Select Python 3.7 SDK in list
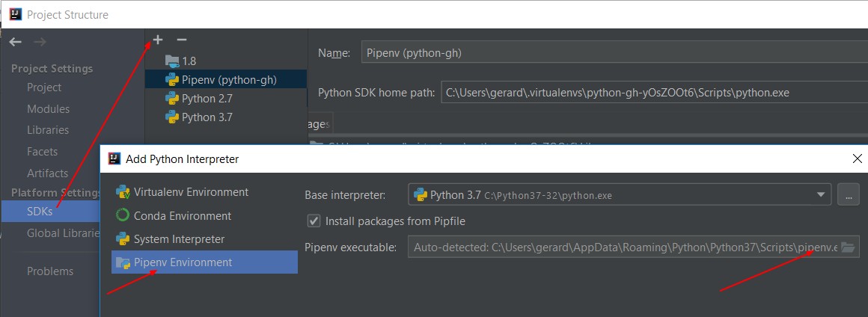 click(x=207, y=117)
